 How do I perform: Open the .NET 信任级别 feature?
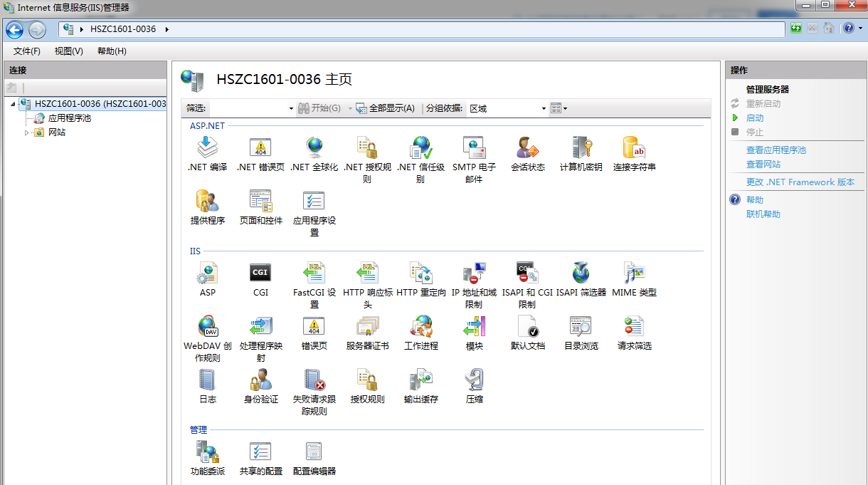coord(420,160)
